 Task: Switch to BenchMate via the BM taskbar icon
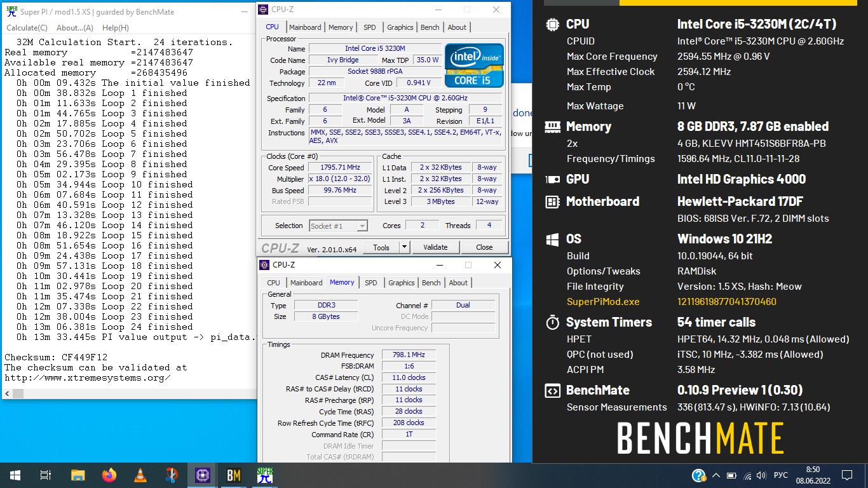tap(234, 475)
